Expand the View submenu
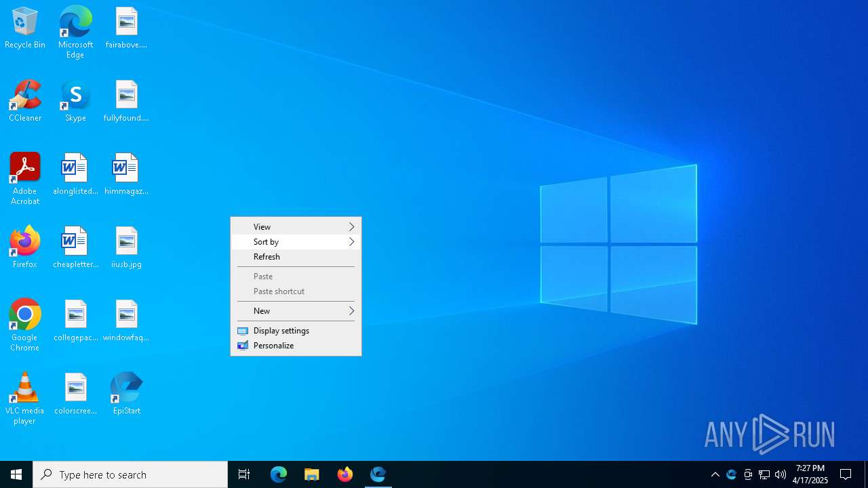Image resolution: width=868 pixels, height=488 pixels. point(296,227)
